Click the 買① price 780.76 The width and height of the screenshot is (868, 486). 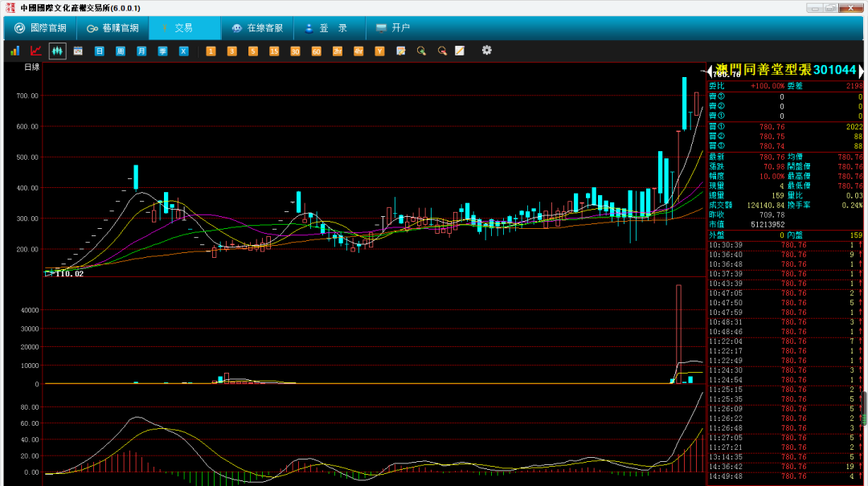coord(772,127)
